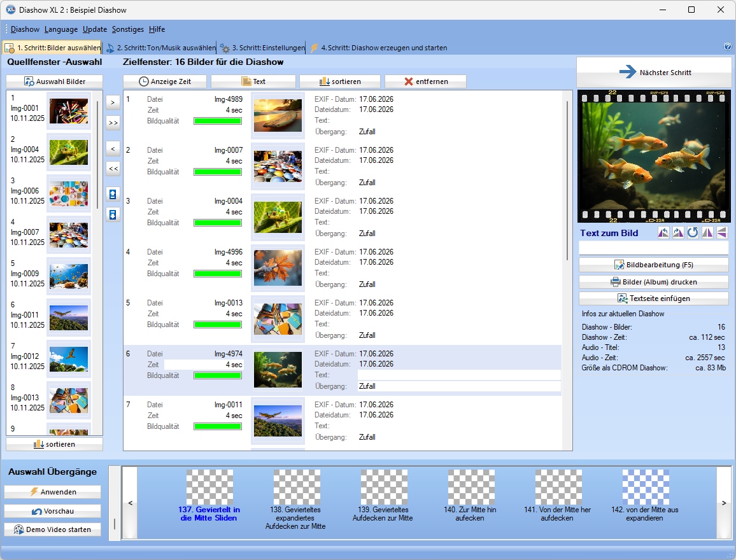Select source thumbnail Img-0001

69,111
